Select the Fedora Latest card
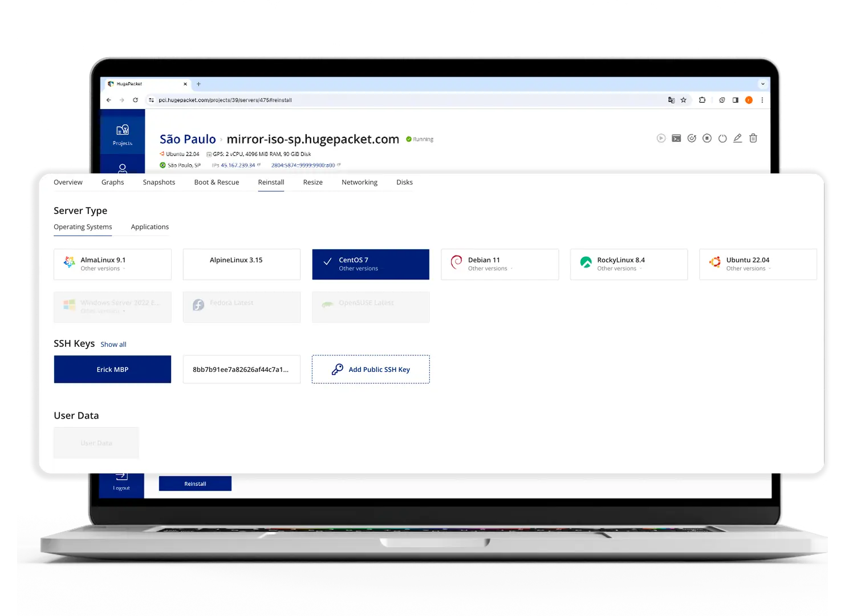The width and height of the screenshot is (861, 616). (242, 307)
